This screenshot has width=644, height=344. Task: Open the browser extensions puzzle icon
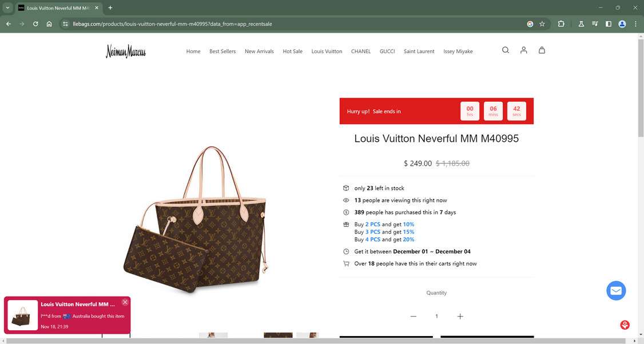[561, 24]
